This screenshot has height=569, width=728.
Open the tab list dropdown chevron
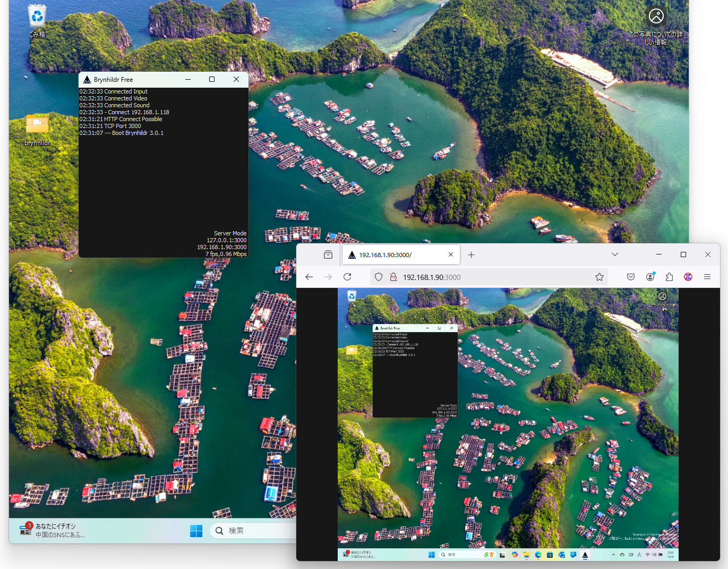click(x=614, y=254)
